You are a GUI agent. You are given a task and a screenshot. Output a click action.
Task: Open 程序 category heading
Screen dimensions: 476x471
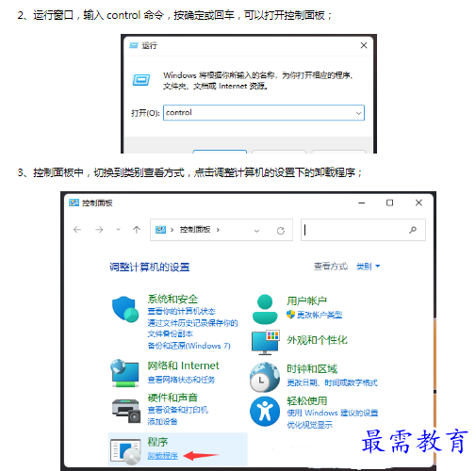pos(157,442)
